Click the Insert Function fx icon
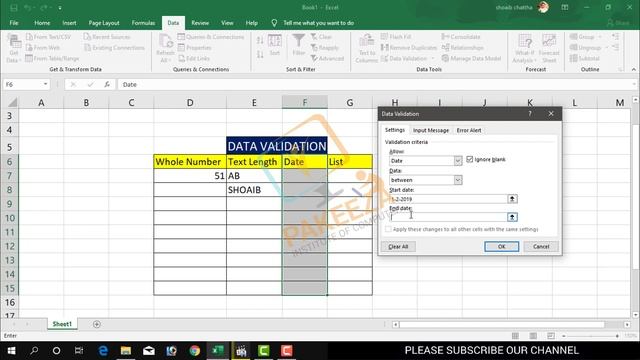Image resolution: width=640 pixels, height=360 pixels. (107, 84)
